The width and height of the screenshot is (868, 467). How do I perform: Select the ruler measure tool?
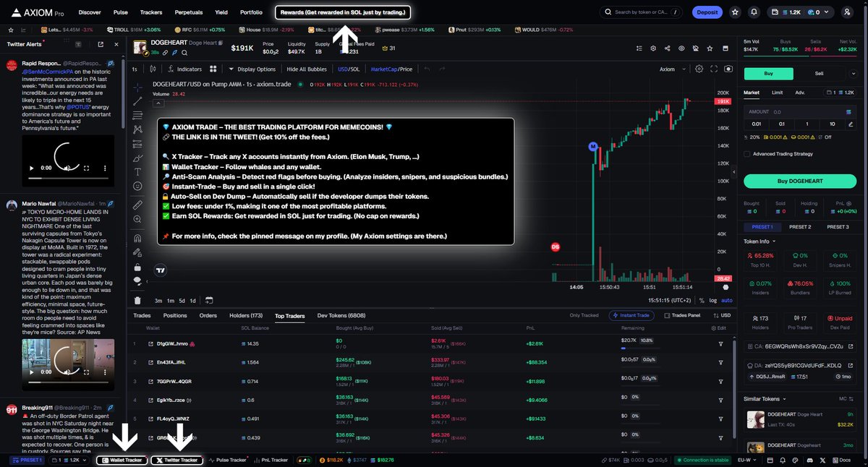(137, 205)
